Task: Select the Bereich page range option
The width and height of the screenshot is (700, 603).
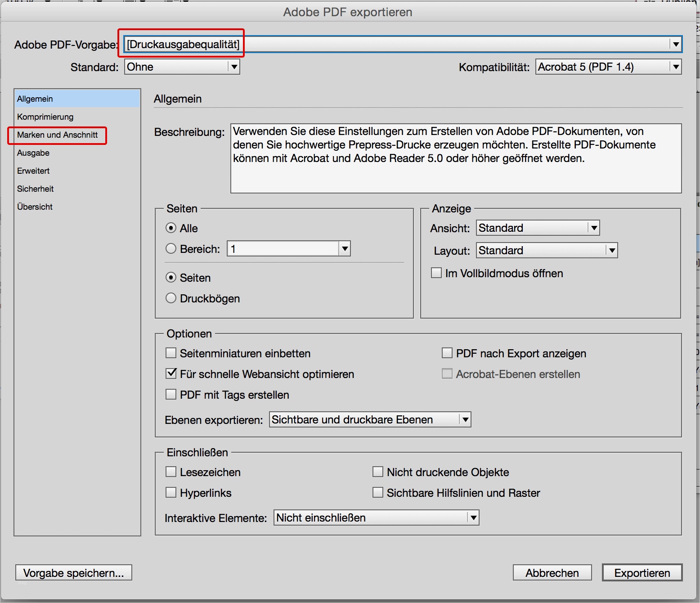Action: (x=171, y=248)
